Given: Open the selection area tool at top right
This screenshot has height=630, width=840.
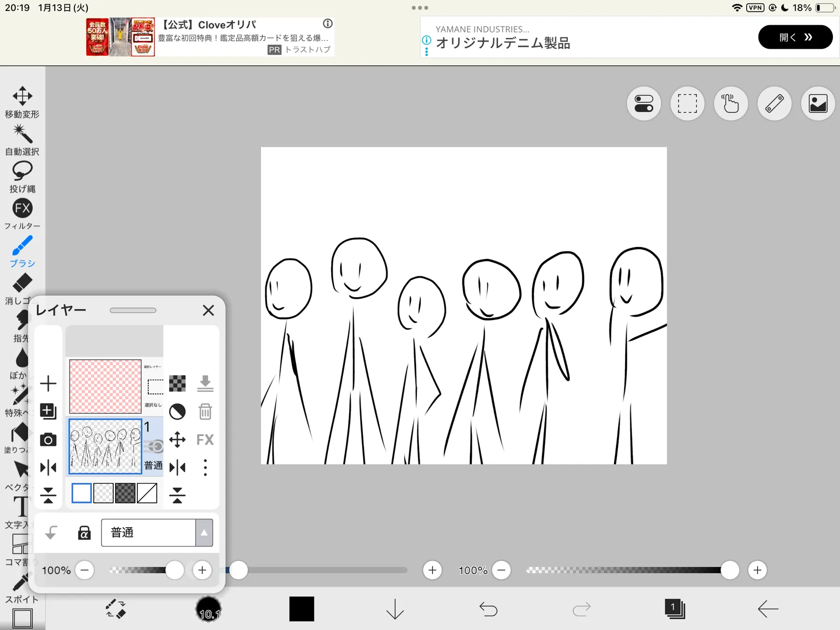Looking at the screenshot, I should (x=687, y=104).
